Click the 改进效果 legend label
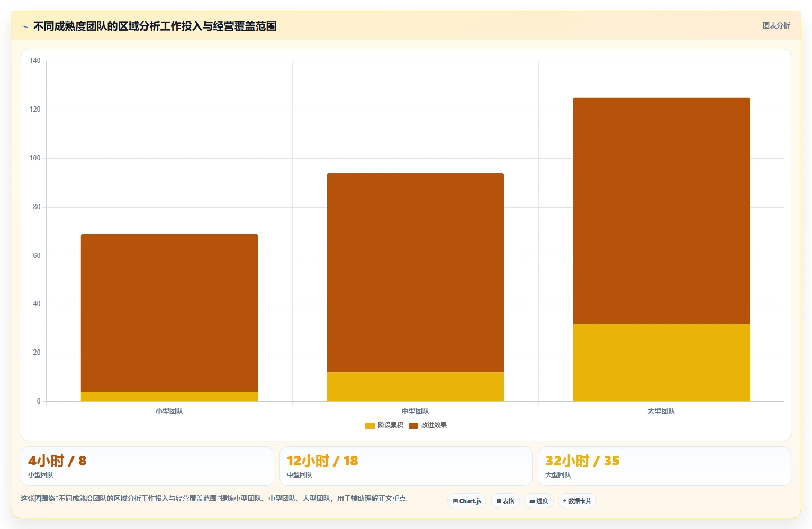The width and height of the screenshot is (812, 529). click(x=434, y=425)
